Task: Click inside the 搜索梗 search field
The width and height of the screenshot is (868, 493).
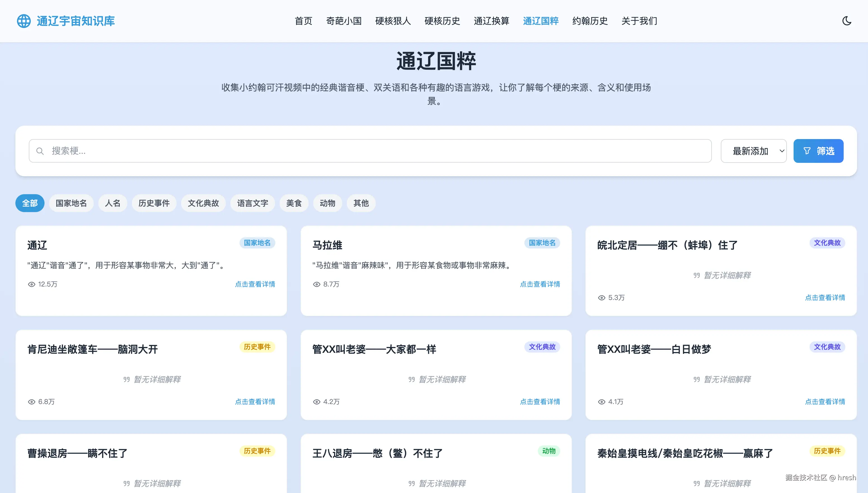Action: click(x=372, y=151)
